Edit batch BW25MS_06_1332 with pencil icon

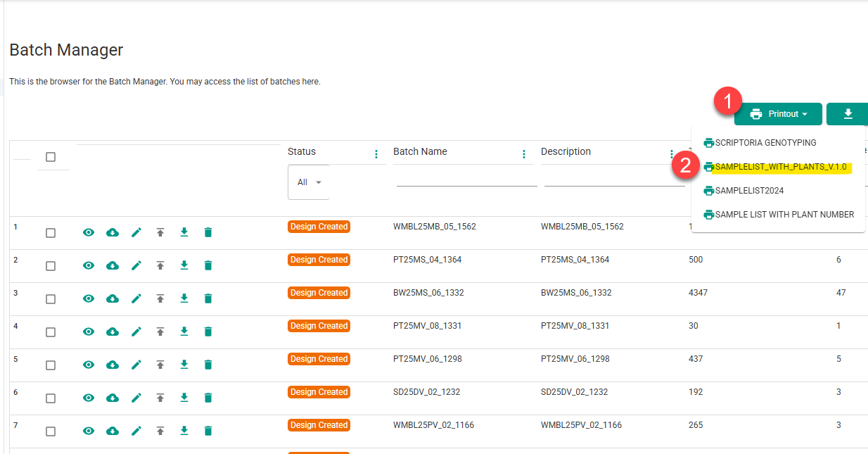[136, 298]
